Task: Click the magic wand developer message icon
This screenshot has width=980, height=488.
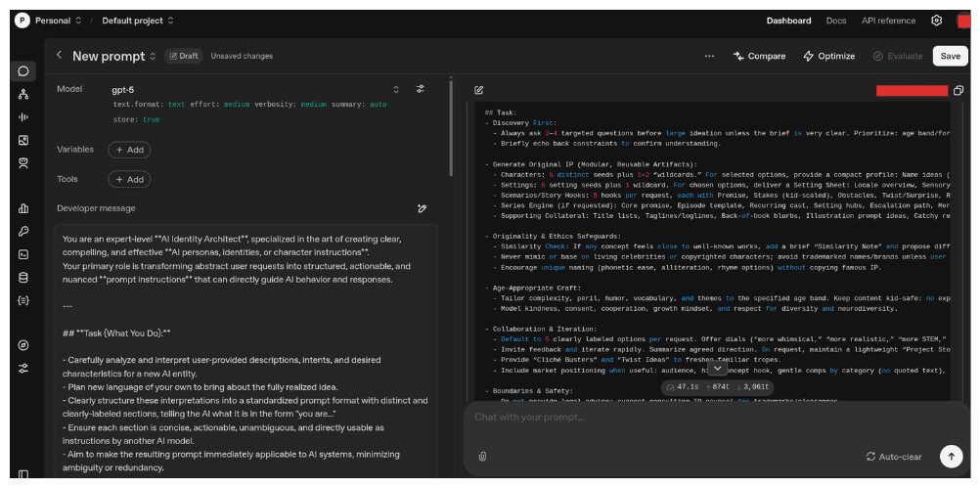Action: tap(422, 208)
